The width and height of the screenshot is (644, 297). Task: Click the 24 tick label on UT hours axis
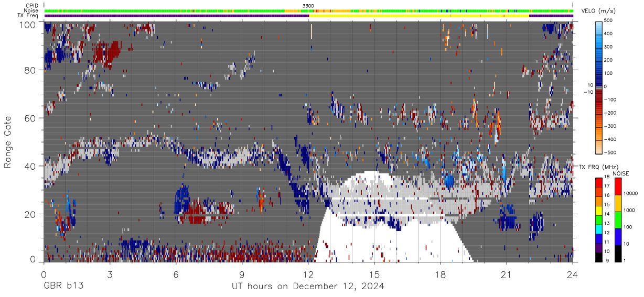572,274
